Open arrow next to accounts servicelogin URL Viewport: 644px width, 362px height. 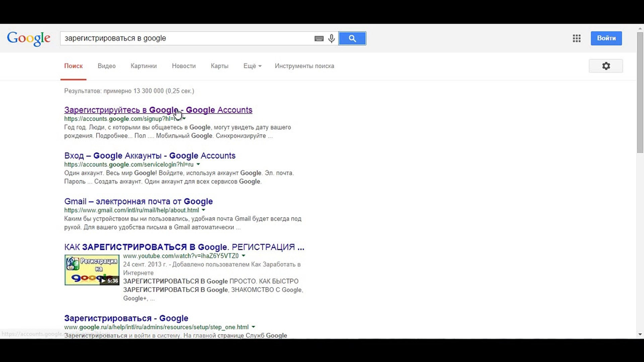pyautogui.click(x=198, y=164)
